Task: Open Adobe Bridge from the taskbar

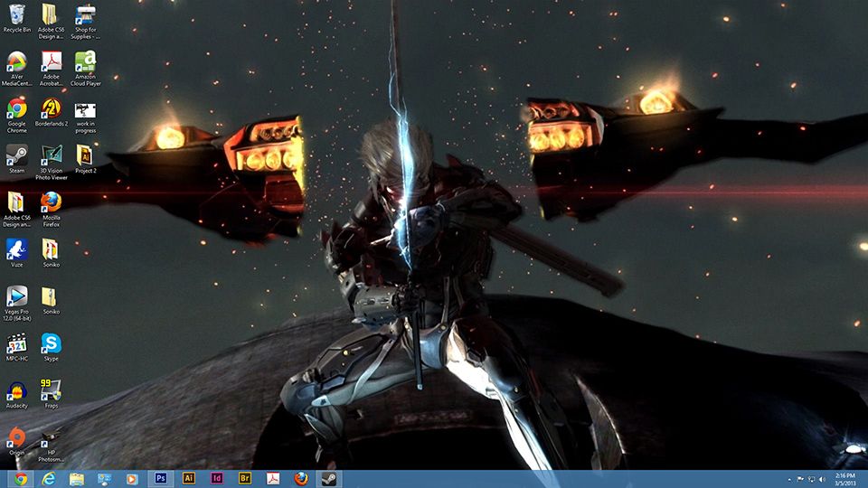Action: 245,479
